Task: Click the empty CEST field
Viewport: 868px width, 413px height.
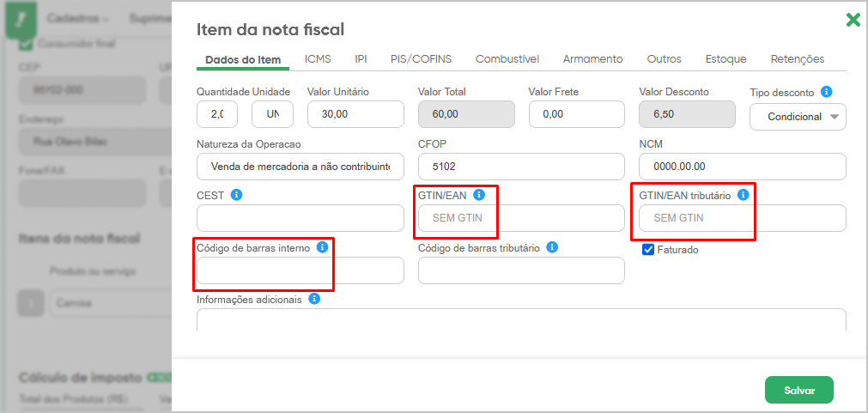Action: [300, 218]
